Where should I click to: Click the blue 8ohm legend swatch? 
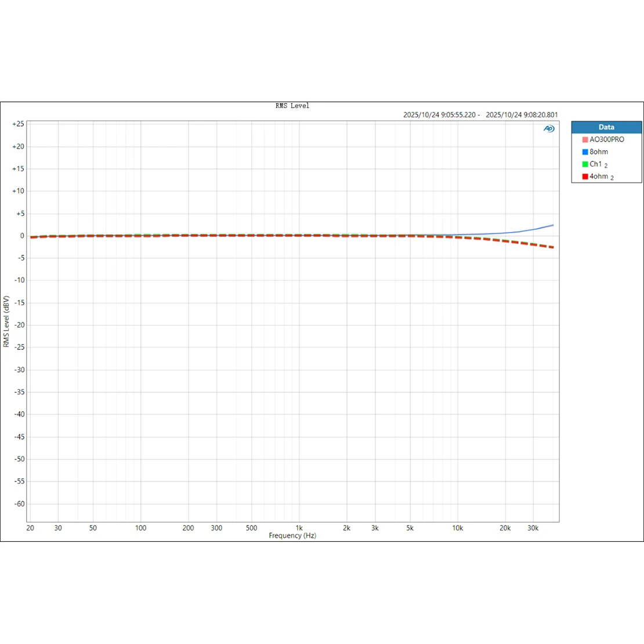[585, 152]
